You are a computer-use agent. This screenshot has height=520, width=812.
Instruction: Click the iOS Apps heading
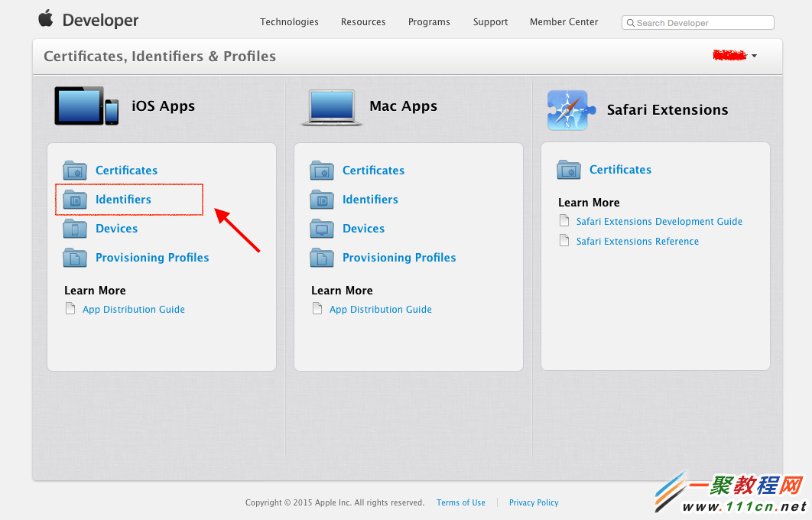click(163, 106)
